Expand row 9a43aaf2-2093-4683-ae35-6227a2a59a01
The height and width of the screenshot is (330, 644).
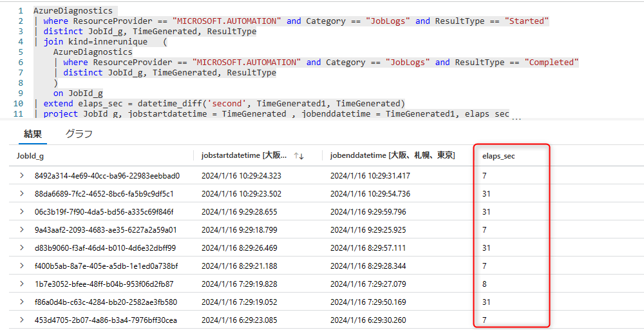(x=22, y=229)
